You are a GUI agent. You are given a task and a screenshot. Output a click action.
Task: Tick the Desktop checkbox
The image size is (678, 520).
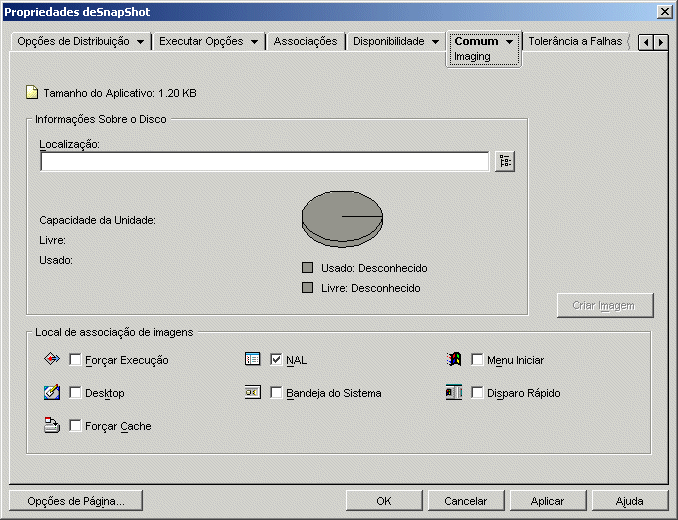coord(75,392)
